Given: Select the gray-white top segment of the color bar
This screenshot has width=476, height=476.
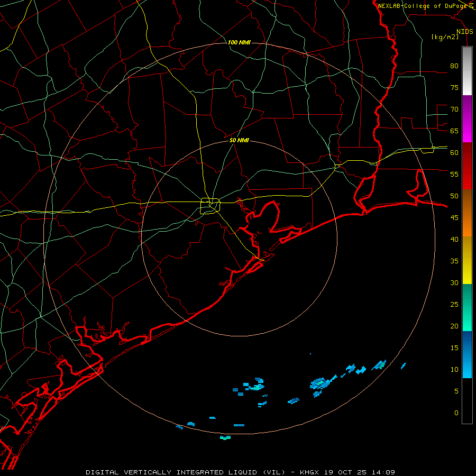Looking at the screenshot, I should click(x=467, y=71).
